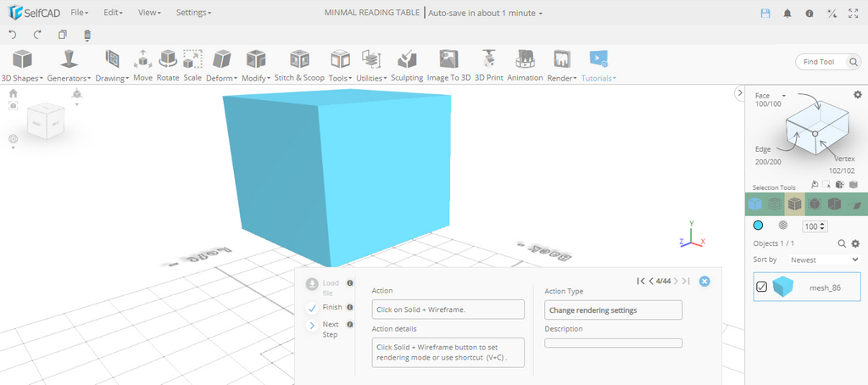Open objects list settings gear

click(x=855, y=243)
